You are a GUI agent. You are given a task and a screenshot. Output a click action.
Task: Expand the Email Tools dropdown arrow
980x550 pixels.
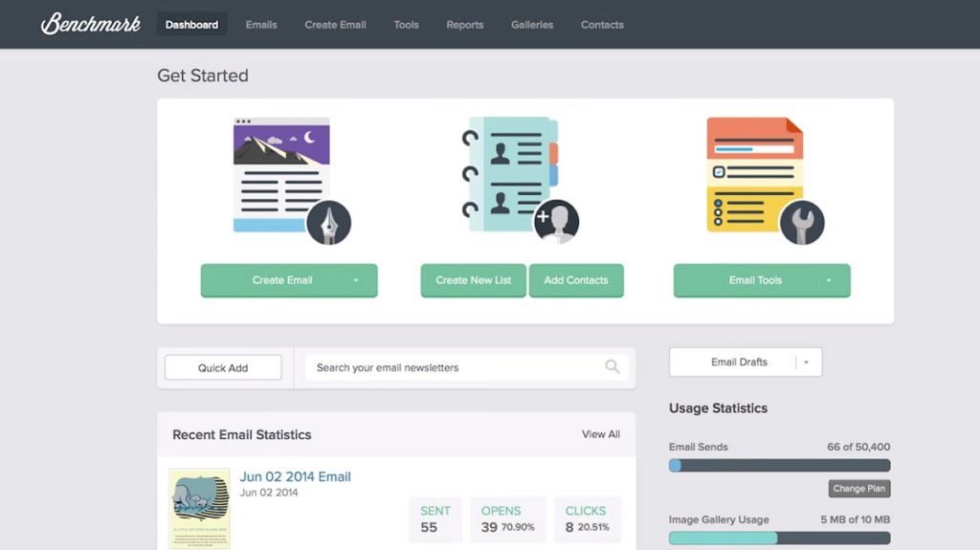[x=829, y=280]
